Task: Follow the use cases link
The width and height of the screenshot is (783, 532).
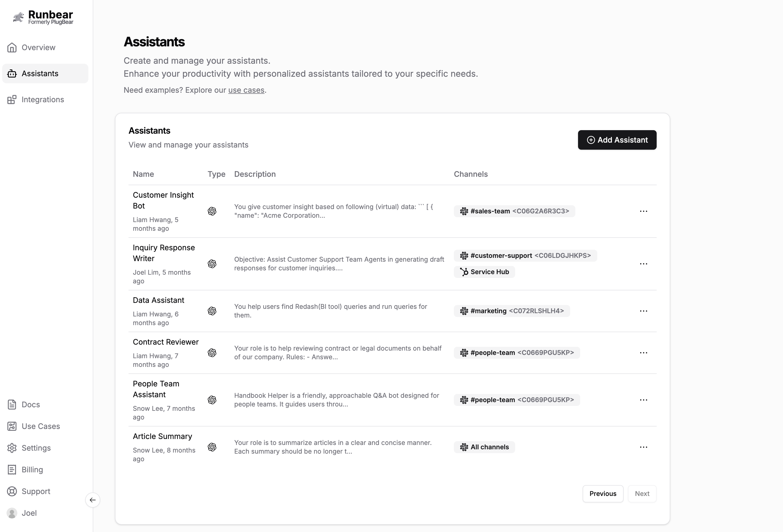Action: coord(246,90)
